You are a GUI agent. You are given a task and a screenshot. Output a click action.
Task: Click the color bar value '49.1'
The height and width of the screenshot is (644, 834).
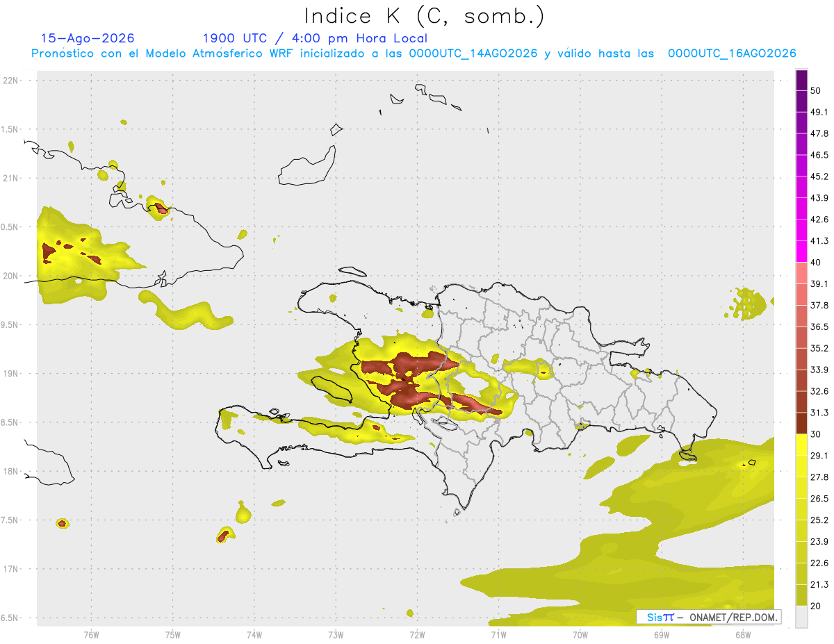819,112
